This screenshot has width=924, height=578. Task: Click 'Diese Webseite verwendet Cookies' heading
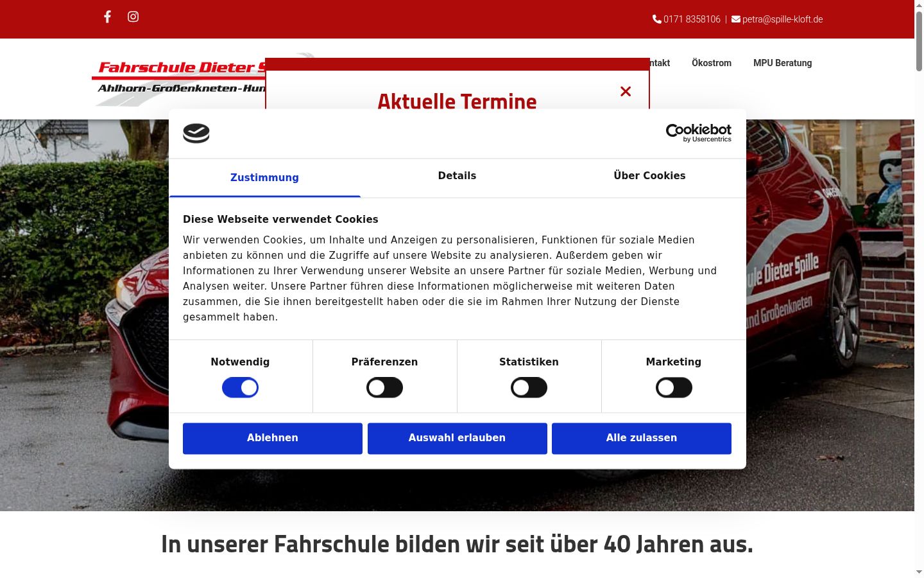point(280,219)
